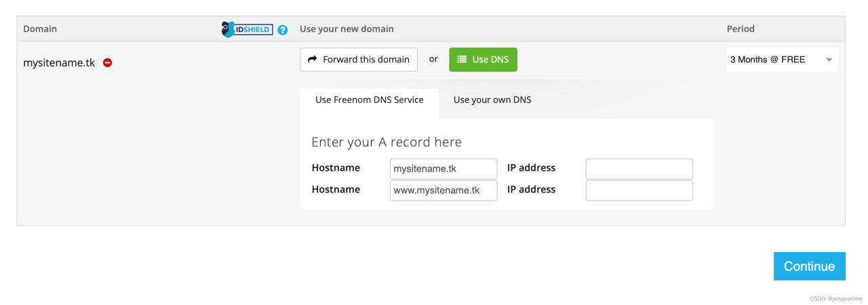Image resolution: width=868 pixels, height=305 pixels.
Task: Click the list icon on Use DNS
Action: 462,60
